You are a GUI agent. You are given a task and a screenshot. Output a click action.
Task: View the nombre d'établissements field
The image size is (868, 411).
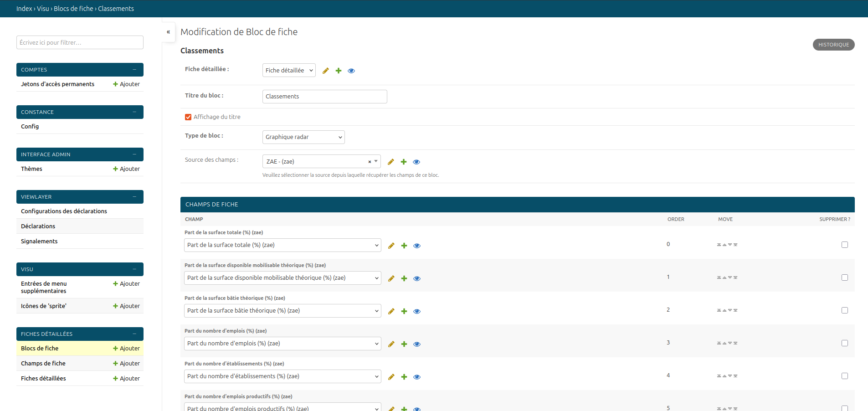click(417, 377)
